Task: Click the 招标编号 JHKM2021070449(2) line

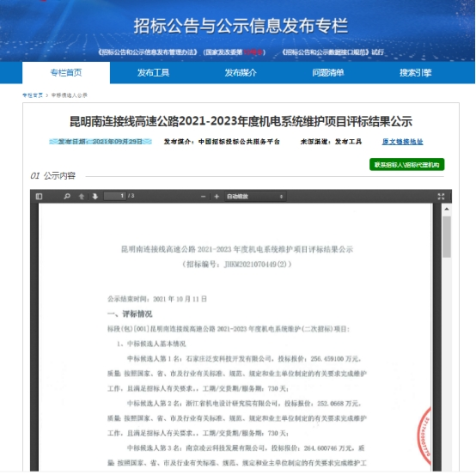Action: point(237,265)
